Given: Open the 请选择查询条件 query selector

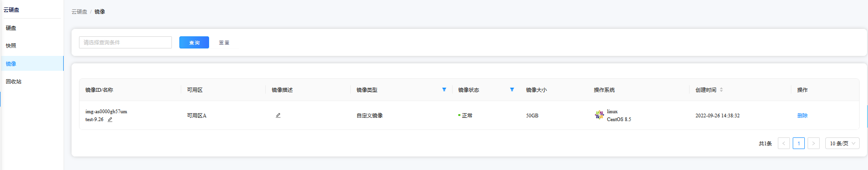Looking at the screenshot, I should point(125,42).
